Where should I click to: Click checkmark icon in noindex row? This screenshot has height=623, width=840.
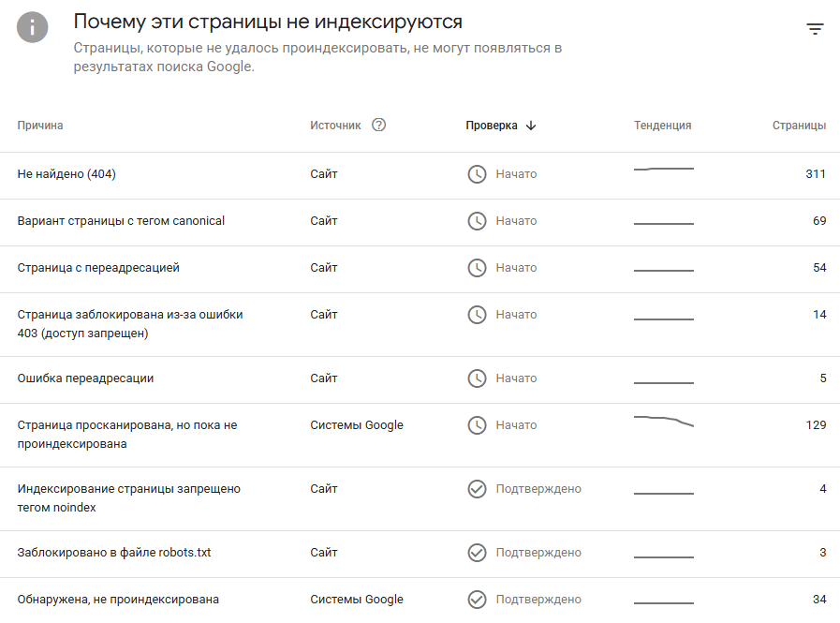pyautogui.click(x=477, y=489)
